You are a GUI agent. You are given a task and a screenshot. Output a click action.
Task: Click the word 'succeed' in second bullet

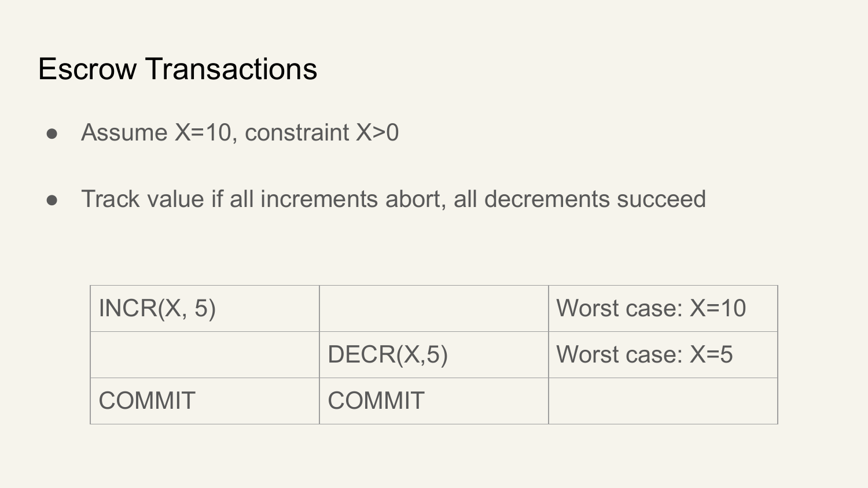point(661,199)
